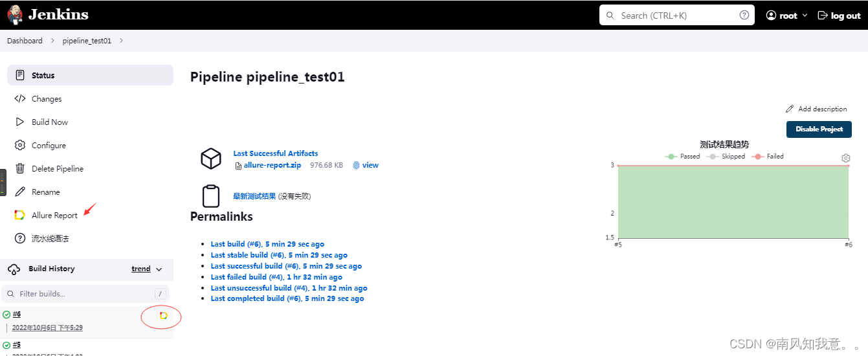Click the view link beside artifact
This screenshot has height=356, width=868.
click(370, 165)
